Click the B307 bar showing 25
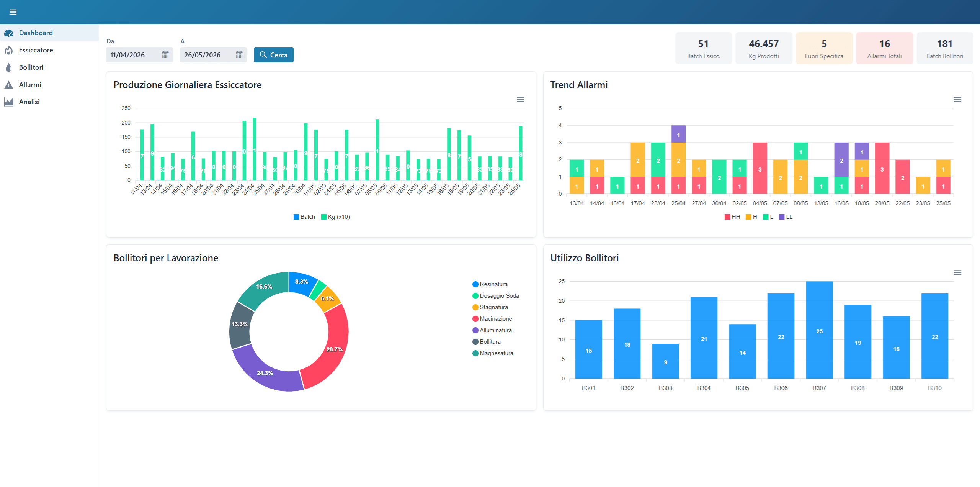 pyautogui.click(x=819, y=330)
